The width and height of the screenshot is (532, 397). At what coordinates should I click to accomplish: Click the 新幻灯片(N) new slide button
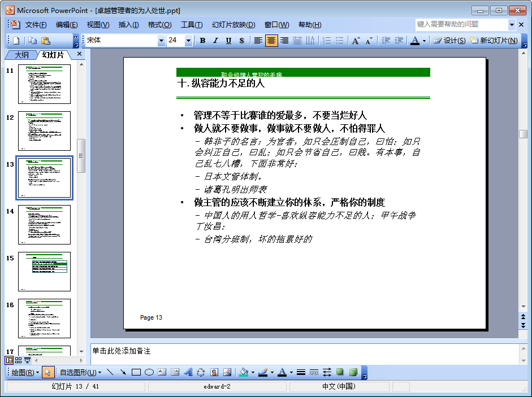494,41
